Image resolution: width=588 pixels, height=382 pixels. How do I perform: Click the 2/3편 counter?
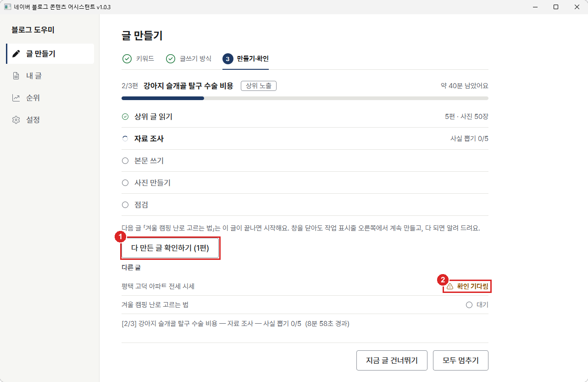130,86
